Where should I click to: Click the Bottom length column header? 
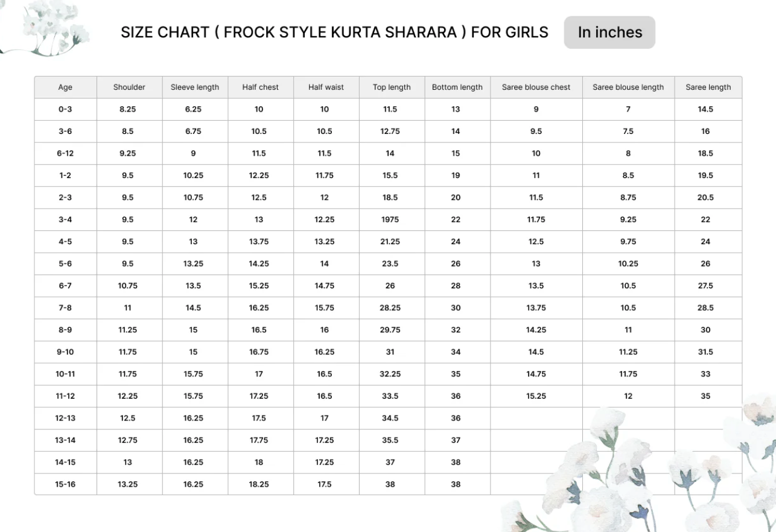457,87
